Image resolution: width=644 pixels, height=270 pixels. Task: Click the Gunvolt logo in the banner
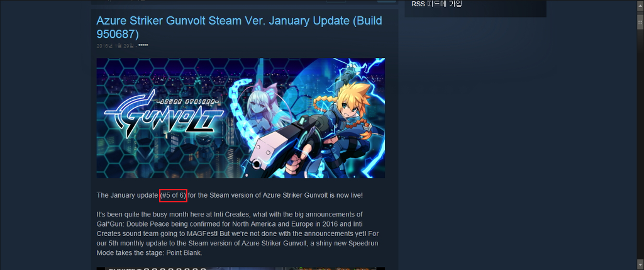164,113
